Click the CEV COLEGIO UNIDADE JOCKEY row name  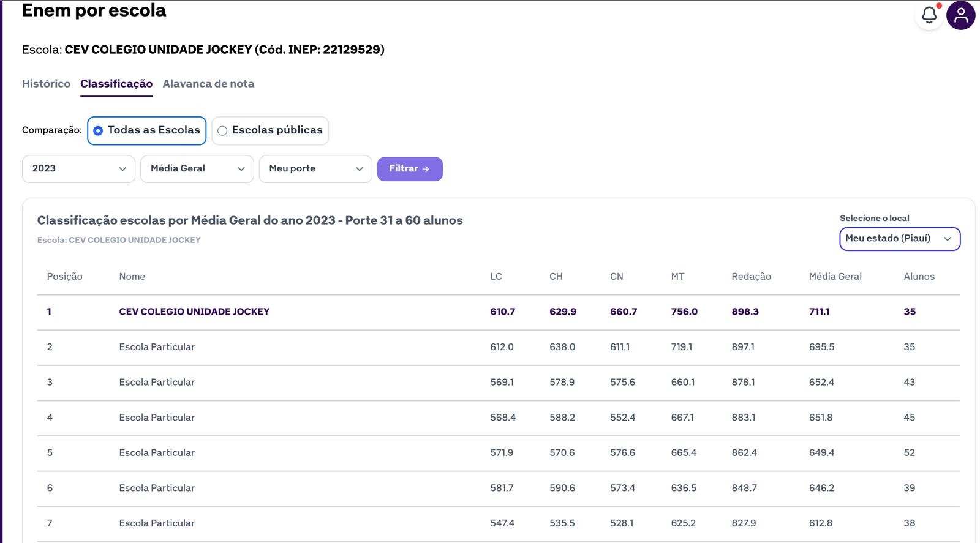(x=194, y=312)
